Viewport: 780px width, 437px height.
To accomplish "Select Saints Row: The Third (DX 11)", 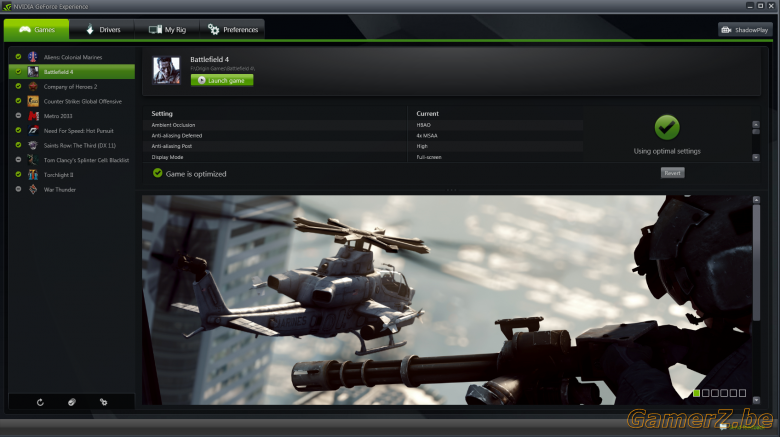I will [x=72, y=145].
